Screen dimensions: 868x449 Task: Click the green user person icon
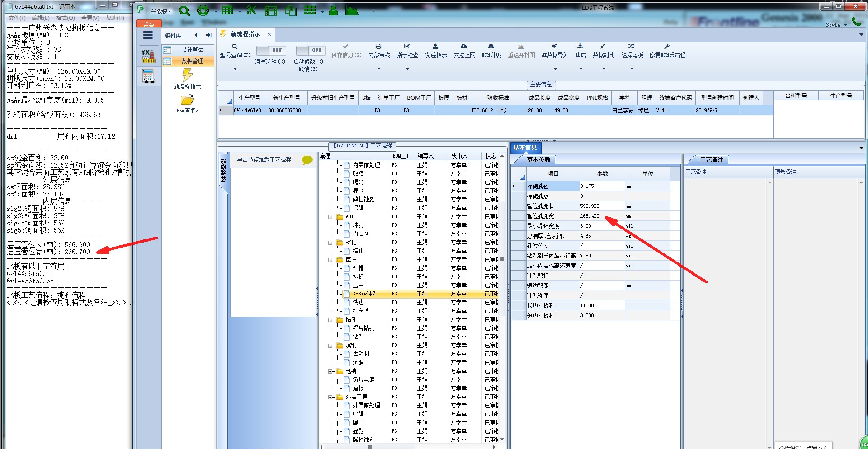(333, 10)
